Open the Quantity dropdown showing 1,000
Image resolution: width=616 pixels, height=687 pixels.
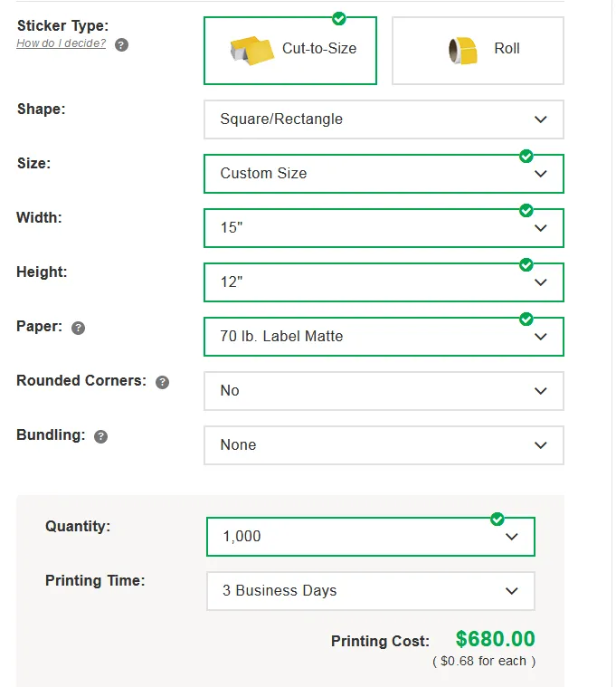click(x=371, y=537)
